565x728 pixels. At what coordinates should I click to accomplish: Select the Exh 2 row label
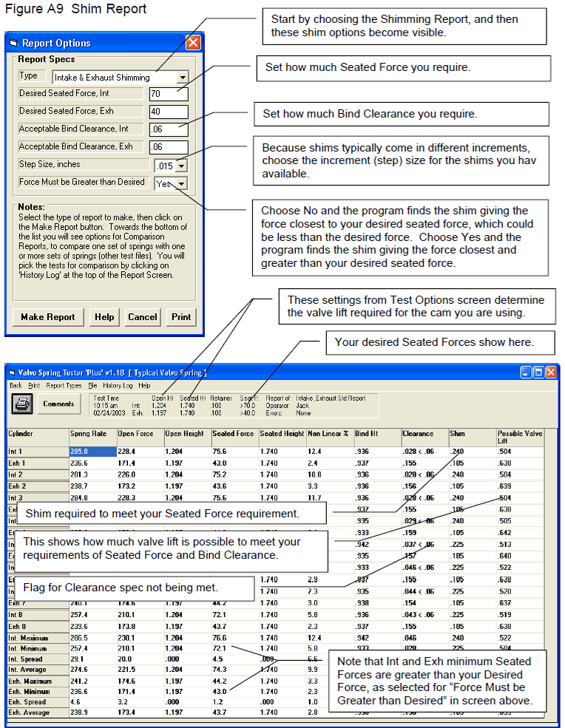tap(38, 486)
